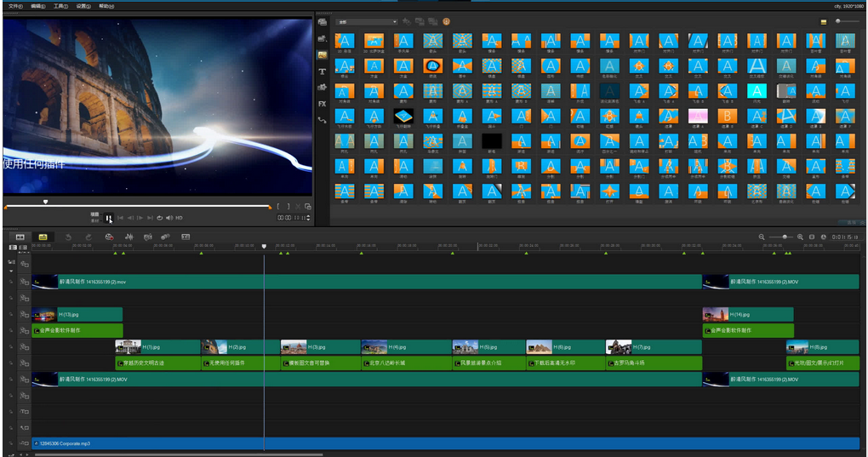Fit project in timeline window icon

point(812,237)
